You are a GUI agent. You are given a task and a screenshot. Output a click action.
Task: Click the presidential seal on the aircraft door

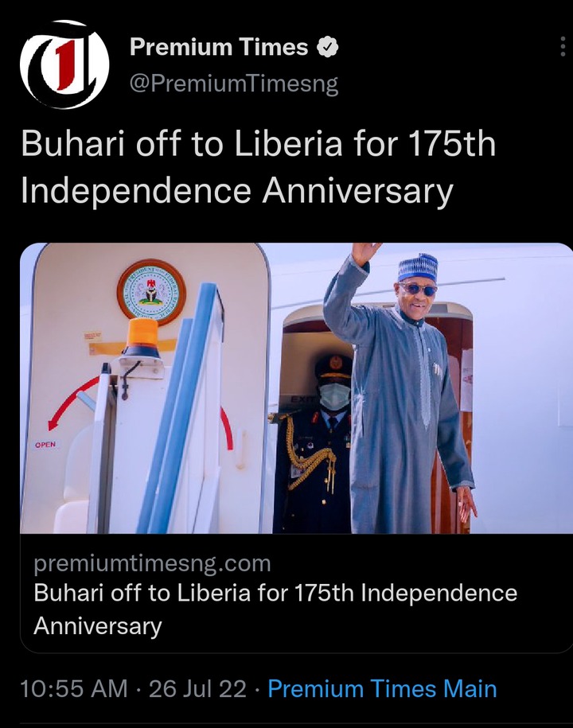click(x=151, y=293)
